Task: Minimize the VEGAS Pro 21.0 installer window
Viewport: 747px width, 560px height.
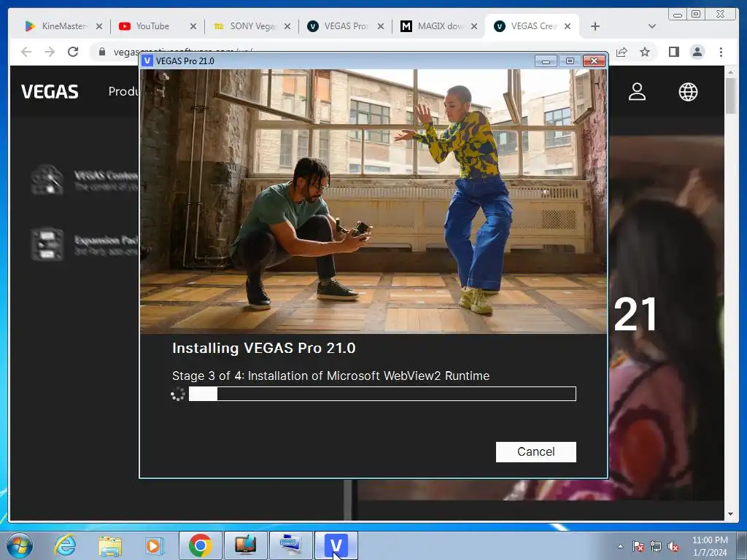Action: point(546,61)
